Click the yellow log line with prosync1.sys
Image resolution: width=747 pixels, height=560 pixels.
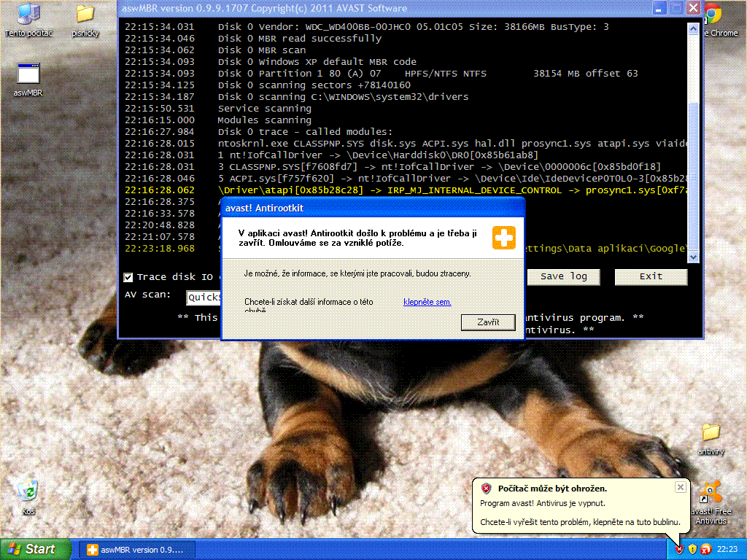(x=405, y=190)
